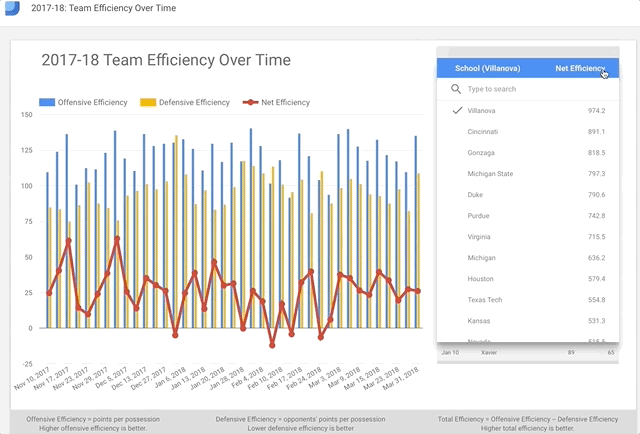Screen dimensions: 640x434
Task: Click the 579.4 value for Houston
Action: 596,279
